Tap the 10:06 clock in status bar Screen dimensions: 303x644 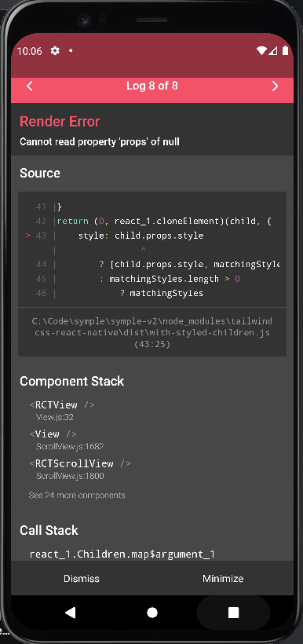click(30, 51)
